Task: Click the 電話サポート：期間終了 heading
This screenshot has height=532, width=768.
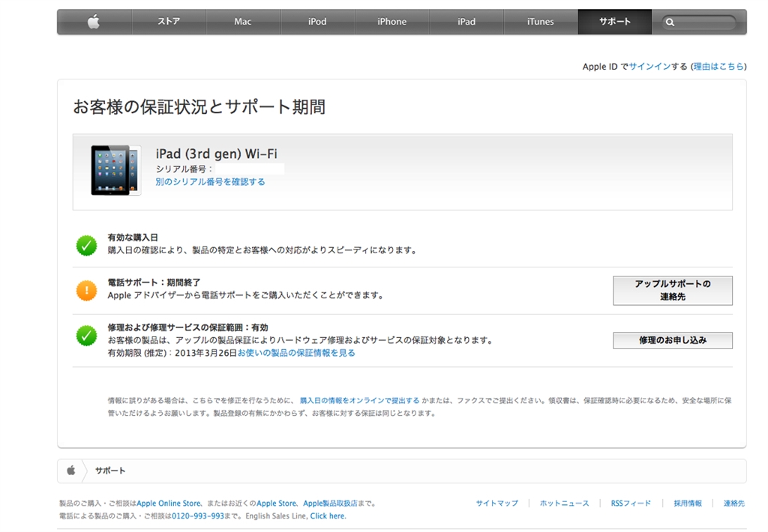Action: point(154,282)
